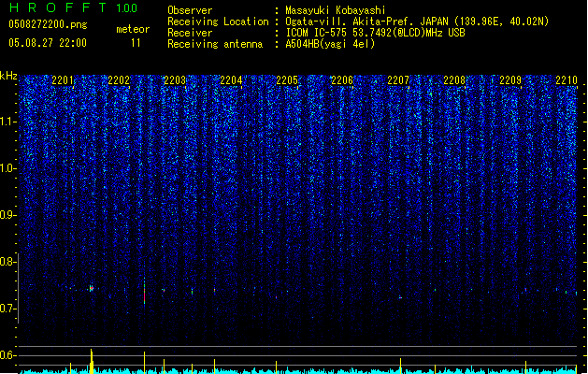Click the receiver value ICOM IC-575
The image size is (588, 374).
coord(318,33)
